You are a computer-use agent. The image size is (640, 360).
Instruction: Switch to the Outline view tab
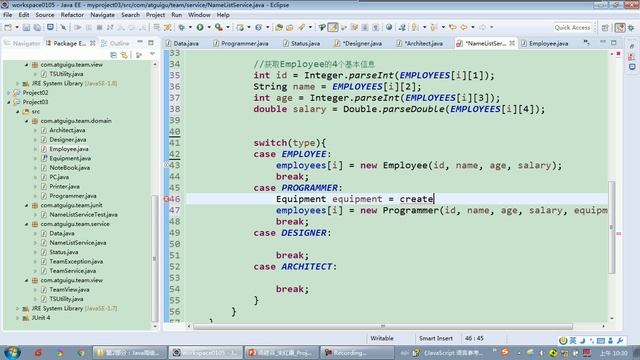click(116, 43)
